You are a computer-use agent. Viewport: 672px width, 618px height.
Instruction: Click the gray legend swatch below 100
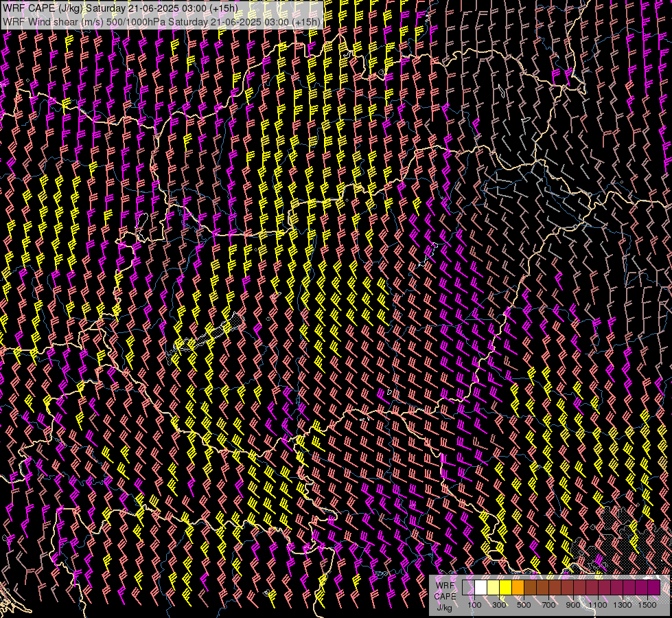(x=468, y=588)
